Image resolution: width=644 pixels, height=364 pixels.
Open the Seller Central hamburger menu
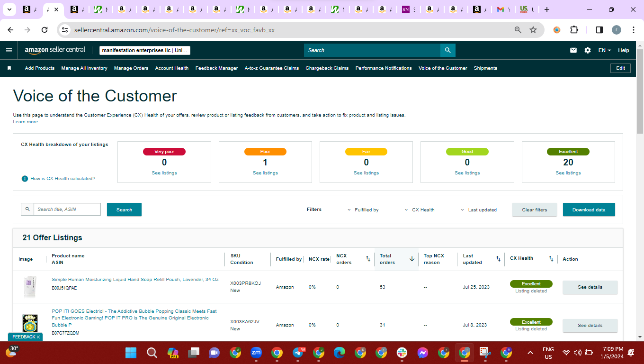pyautogui.click(x=9, y=50)
